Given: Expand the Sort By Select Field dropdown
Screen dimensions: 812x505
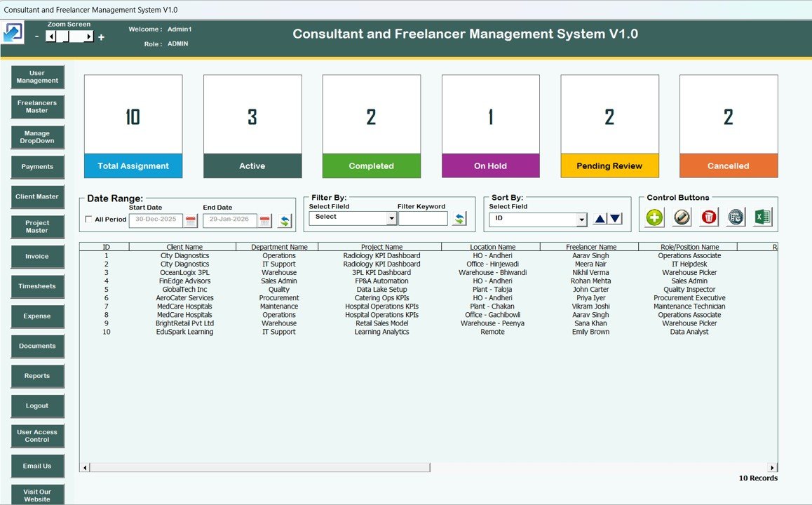Looking at the screenshot, I should point(581,220).
